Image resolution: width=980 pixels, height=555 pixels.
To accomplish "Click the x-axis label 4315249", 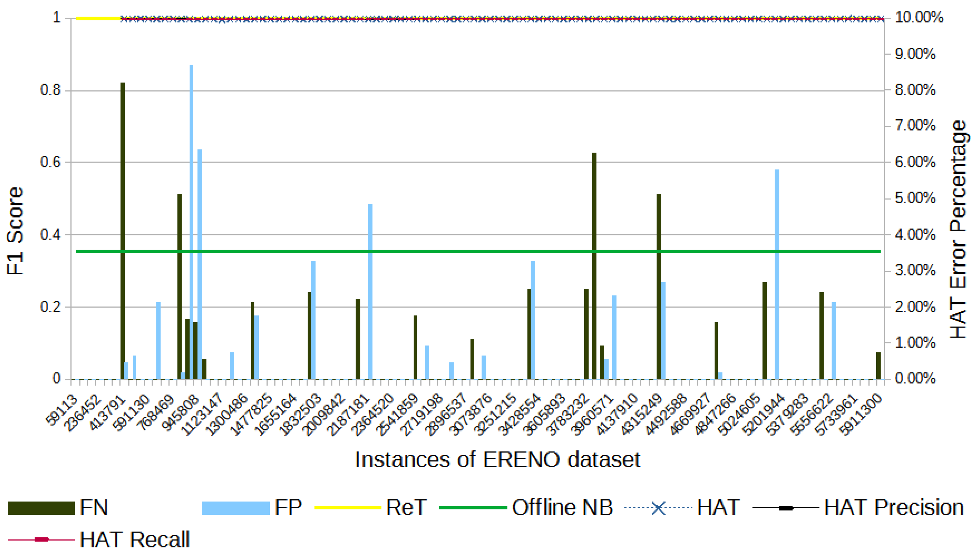I will (x=642, y=415).
